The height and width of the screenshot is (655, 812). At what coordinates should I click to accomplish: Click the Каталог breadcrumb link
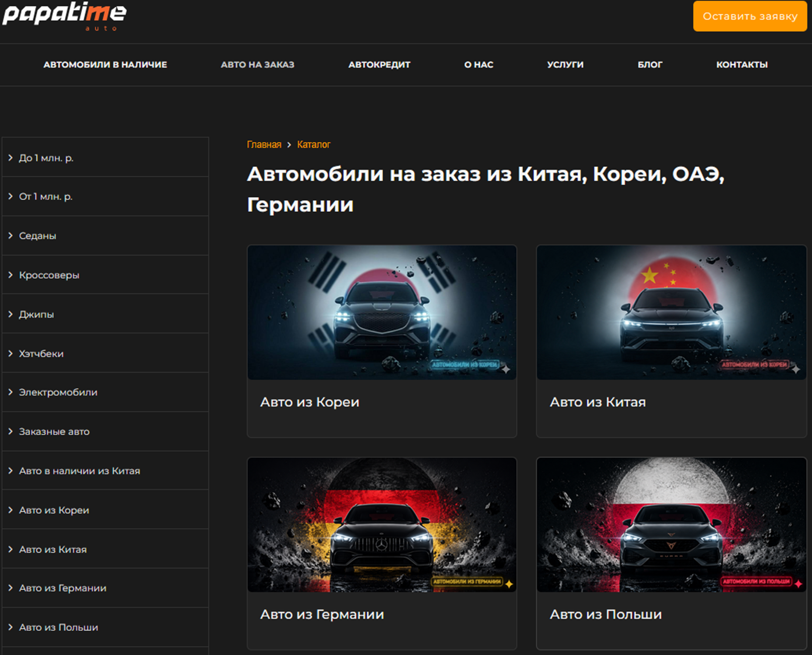(x=313, y=144)
